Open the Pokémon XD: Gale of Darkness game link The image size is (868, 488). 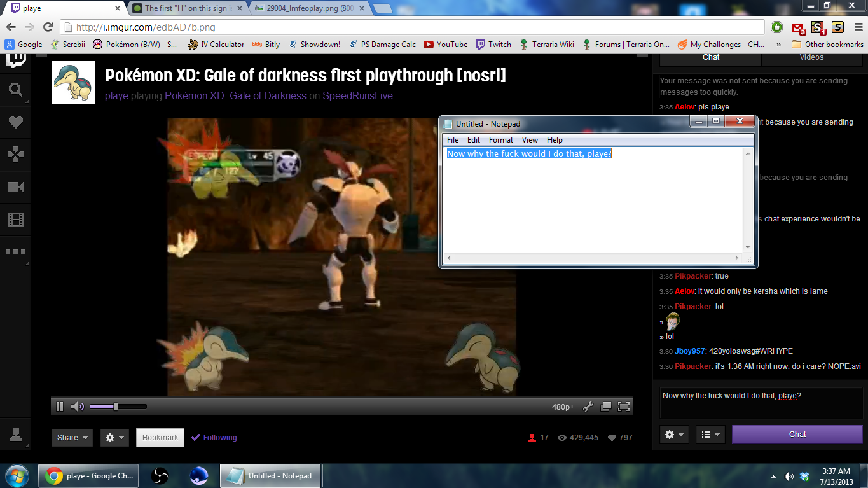(235, 96)
